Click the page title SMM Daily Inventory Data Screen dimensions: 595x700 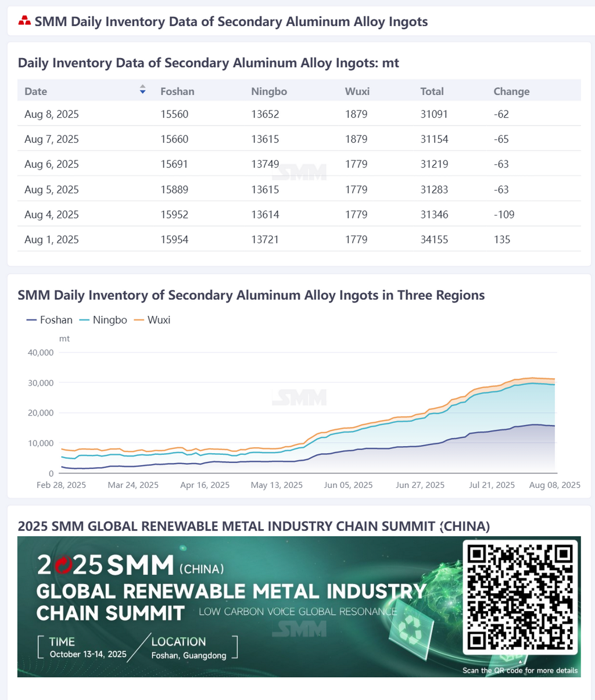(x=231, y=22)
